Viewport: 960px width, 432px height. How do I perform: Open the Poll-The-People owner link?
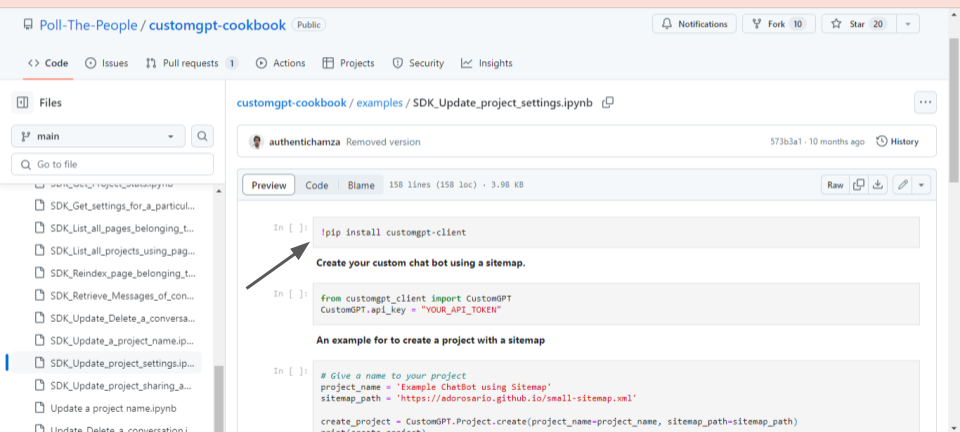88,25
